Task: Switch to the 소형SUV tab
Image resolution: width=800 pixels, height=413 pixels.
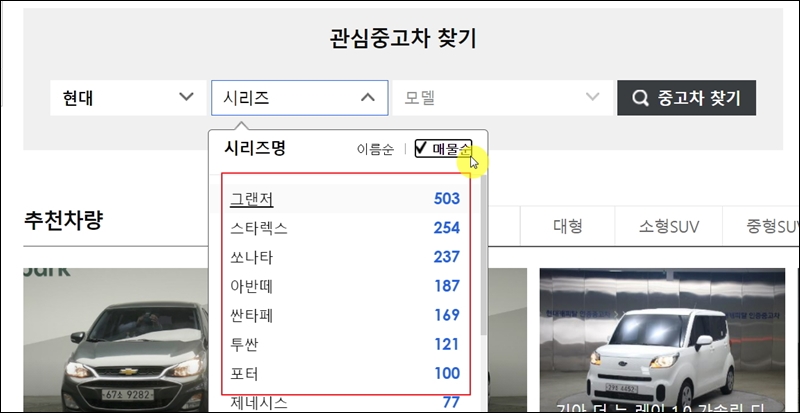Action: tap(669, 226)
